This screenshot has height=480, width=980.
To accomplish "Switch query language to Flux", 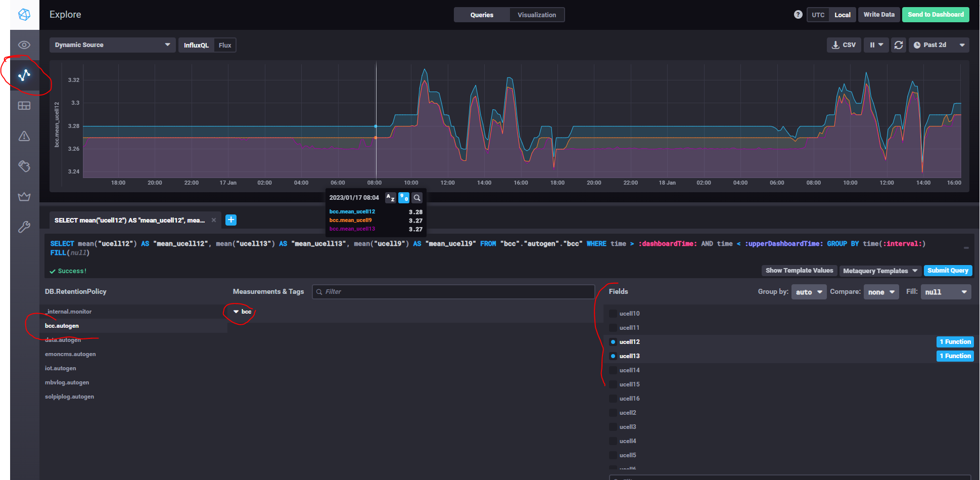I will pos(225,45).
